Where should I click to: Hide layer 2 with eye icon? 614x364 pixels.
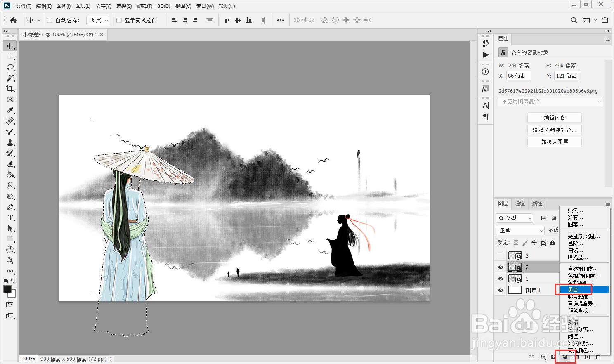pos(501,267)
